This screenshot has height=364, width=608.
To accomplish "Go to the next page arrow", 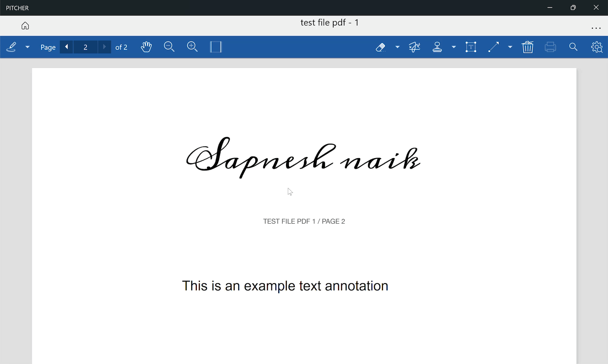I will [x=104, y=47].
